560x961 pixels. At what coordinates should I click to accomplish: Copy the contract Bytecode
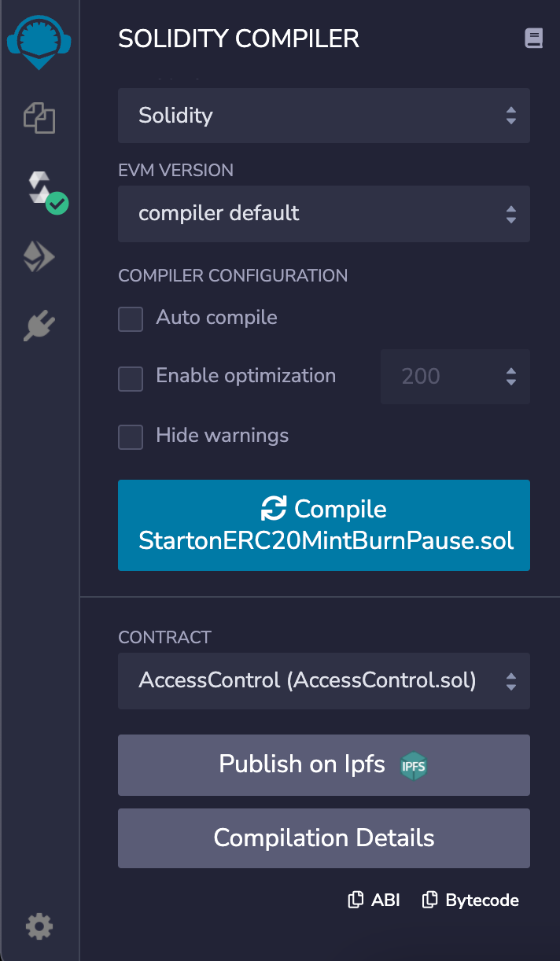pos(470,900)
